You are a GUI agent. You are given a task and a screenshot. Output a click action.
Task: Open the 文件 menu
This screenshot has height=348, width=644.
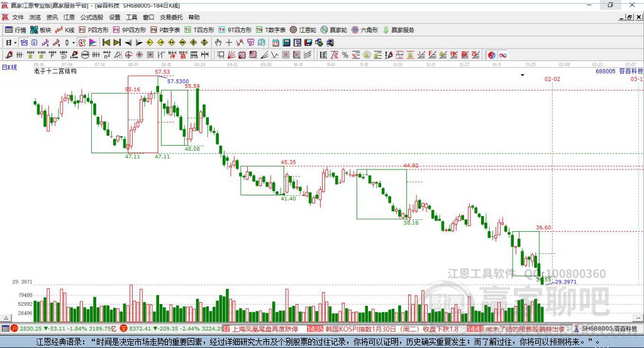coord(18,17)
